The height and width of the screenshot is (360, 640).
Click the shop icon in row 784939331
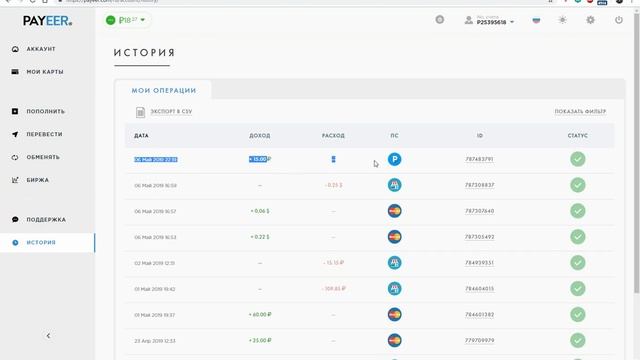[x=394, y=263]
